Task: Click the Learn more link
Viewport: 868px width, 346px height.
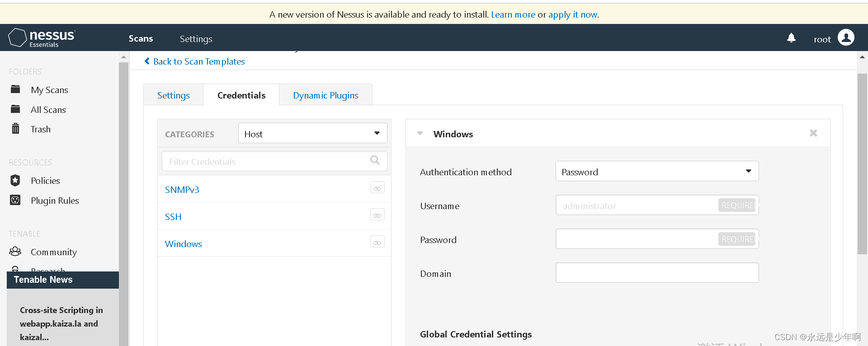Action: point(513,14)
